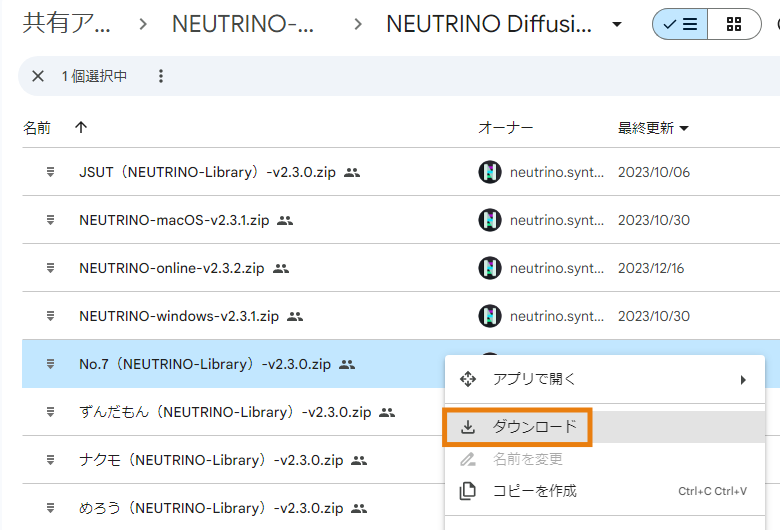This screenshot has width=780, height=530.
Task: Choose 名前を変更 in context menu
Action: [x=604, y=459]
